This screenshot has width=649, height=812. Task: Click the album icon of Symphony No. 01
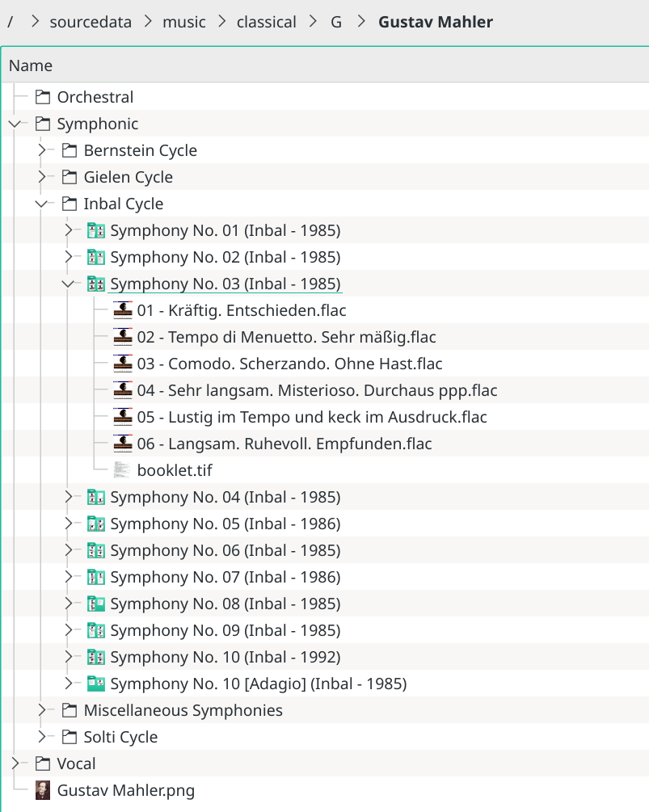(x=96, y=230)
